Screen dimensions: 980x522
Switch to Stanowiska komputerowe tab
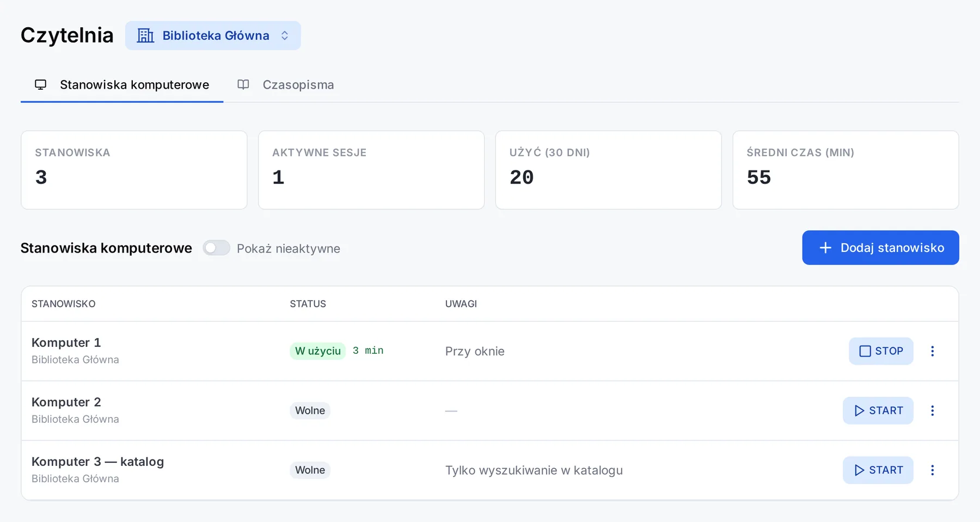[x=122, y=85]
